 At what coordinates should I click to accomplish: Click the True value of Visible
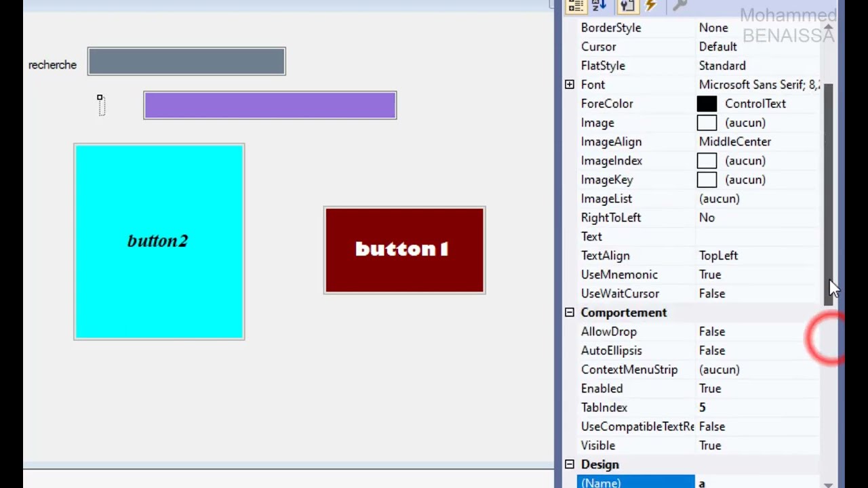tap(710, 445)
